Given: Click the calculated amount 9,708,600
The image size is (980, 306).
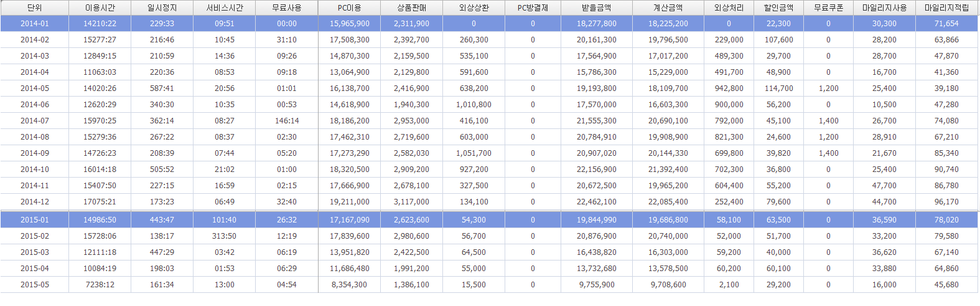Looking at the screenshot, I should point(668,285).
